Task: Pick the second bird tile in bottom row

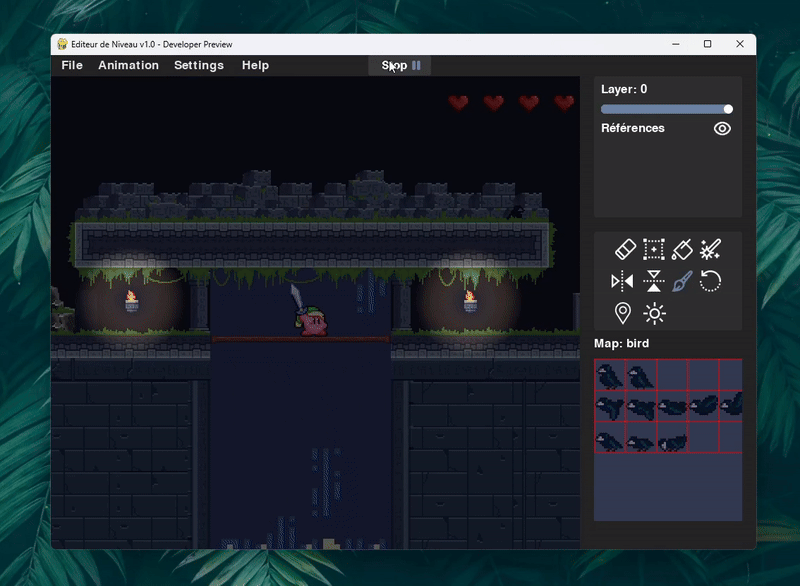Action: [641, 438]
